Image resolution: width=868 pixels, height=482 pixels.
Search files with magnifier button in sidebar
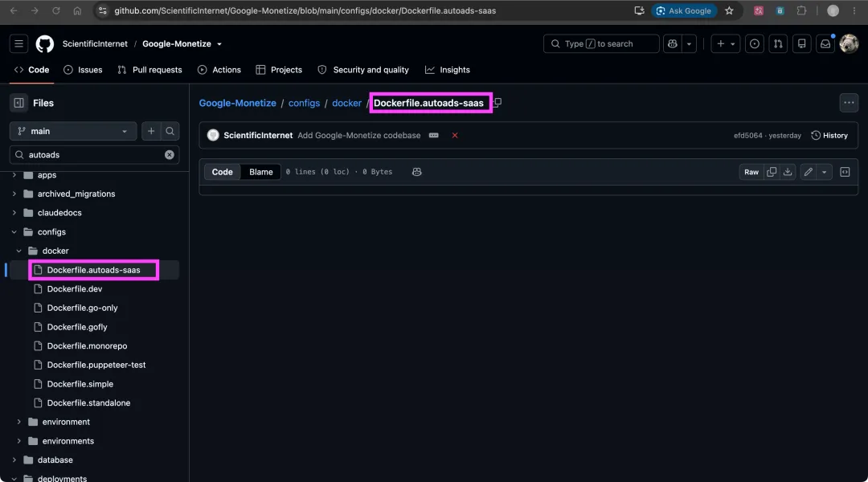pos(170,131)
